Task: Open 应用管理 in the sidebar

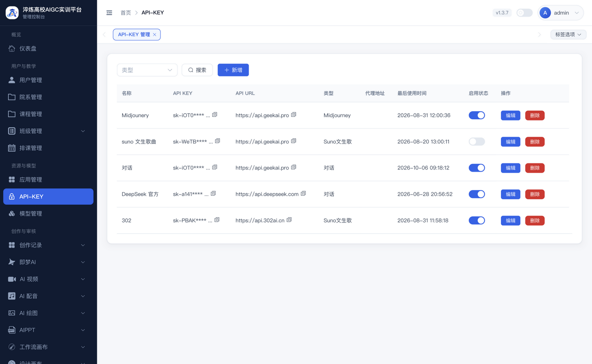Action: (48, 180)
